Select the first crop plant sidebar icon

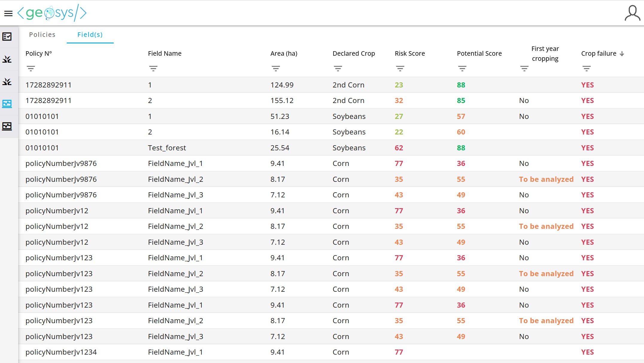tap(7, 59)
